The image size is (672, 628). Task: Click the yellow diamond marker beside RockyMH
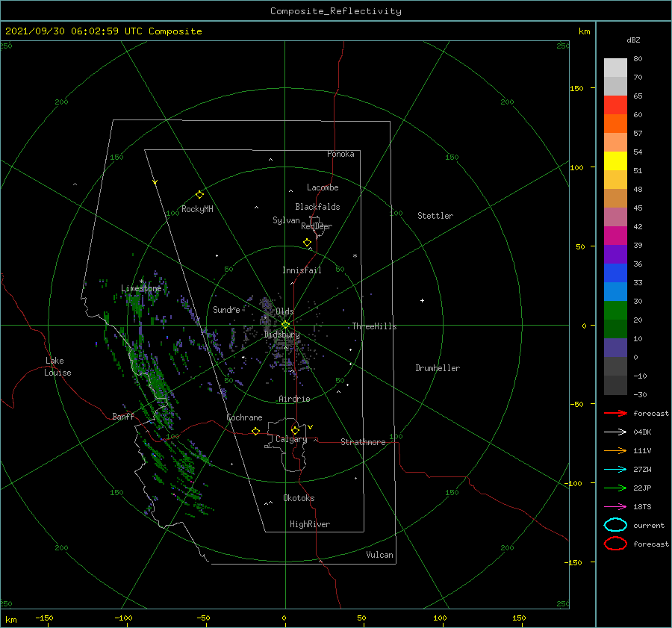[x=199, y=195]
